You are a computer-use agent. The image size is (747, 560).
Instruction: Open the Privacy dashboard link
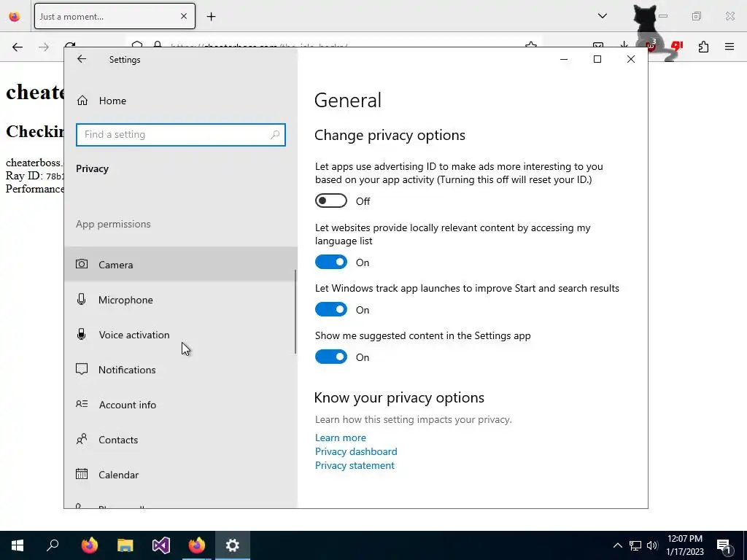[x=356, y=451]
